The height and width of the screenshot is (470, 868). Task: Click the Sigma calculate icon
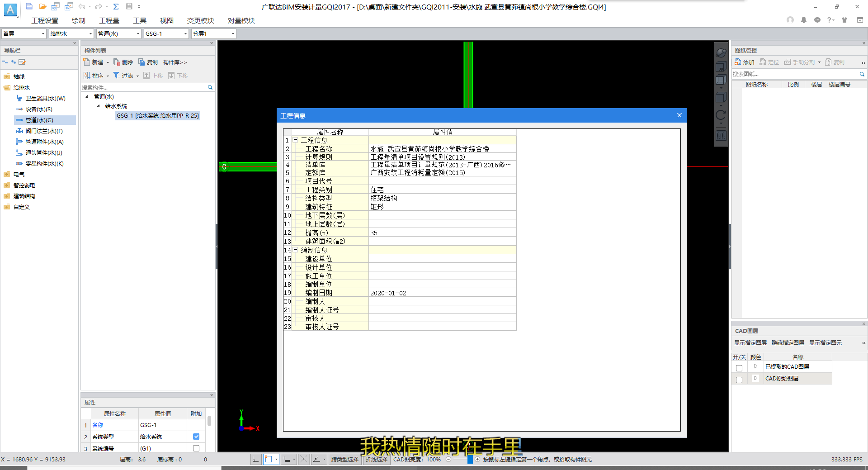pos(116,6)
